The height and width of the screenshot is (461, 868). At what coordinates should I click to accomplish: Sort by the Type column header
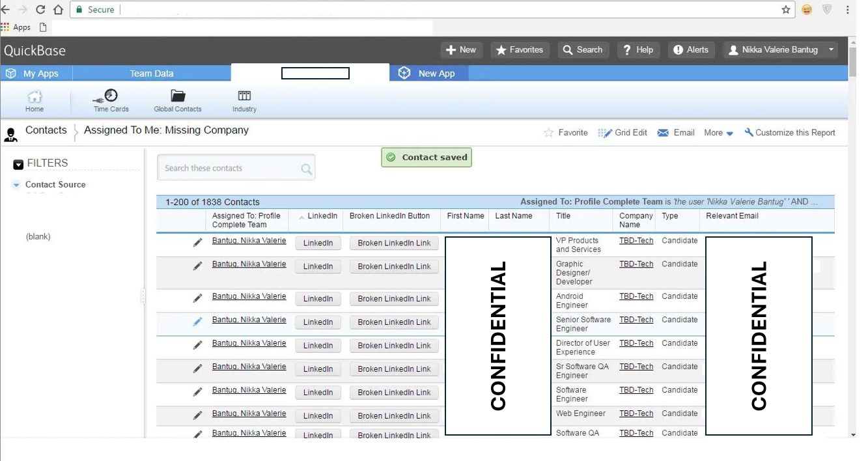(670, 216)
